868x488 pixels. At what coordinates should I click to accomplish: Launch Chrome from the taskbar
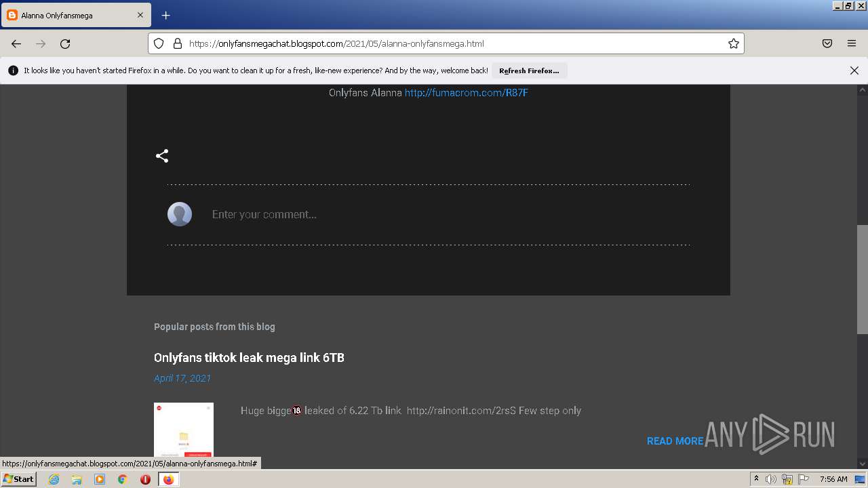point(123,479)
